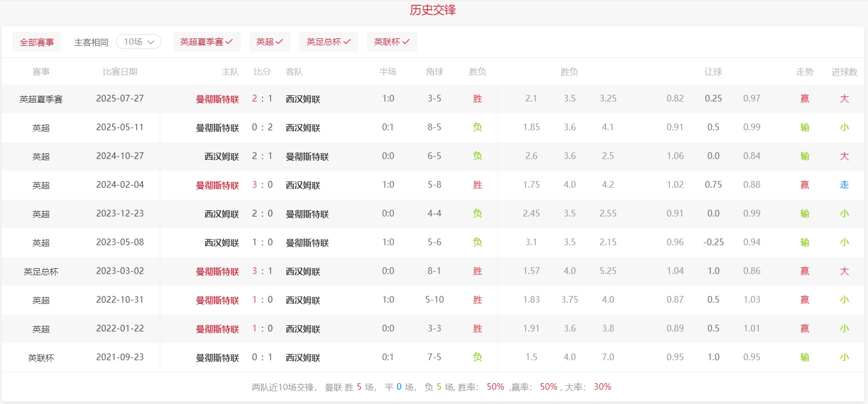Select the 全部赛事 filter tab
The width and height of the screenshot is (868, 404).
pyautogui.click(x=37, y=42)
